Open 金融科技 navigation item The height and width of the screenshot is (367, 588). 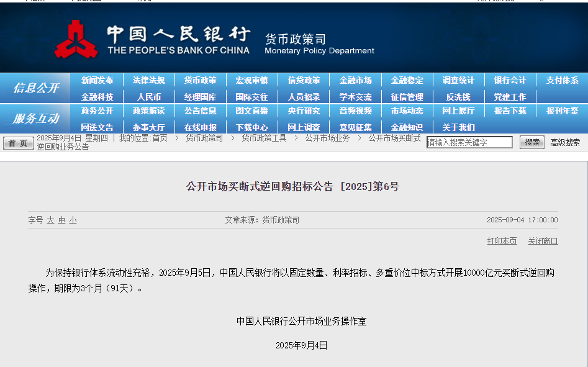tap(97, 97)
